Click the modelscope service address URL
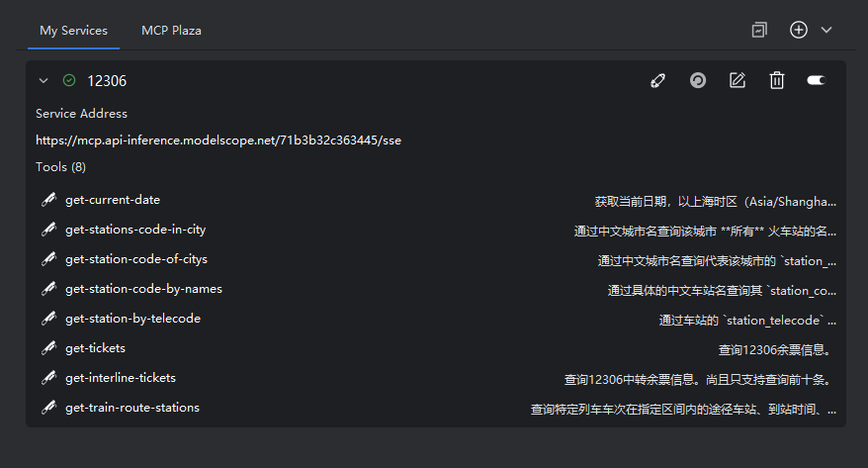Image resolution: width=868 pixels, height=468 pixels. tap(218, 140)
